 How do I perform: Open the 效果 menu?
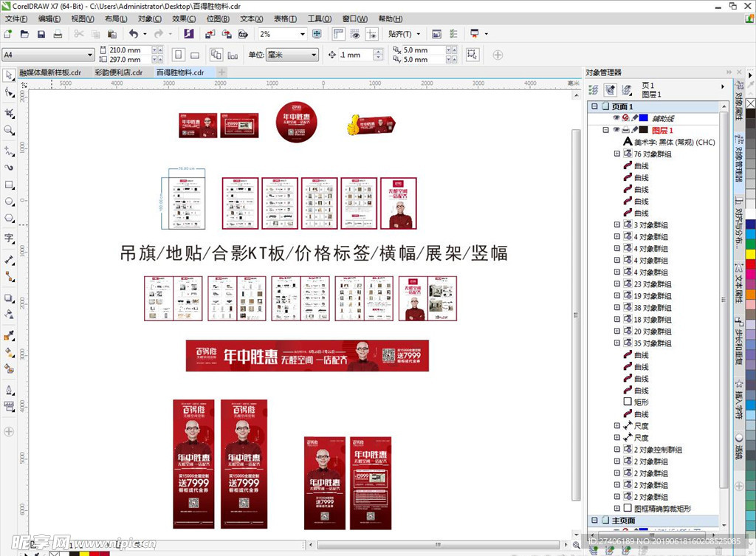pyautogui.click(x=184, y=18)
